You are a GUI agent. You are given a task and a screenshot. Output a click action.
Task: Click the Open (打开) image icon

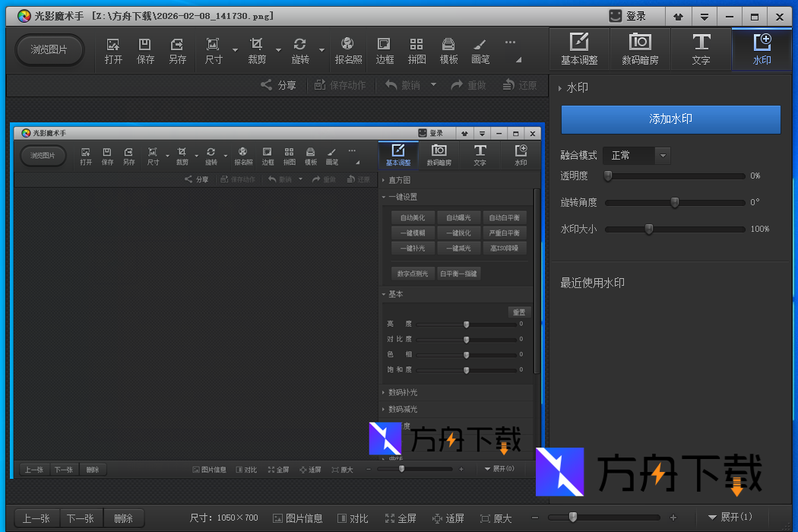[x=113, y=50]
